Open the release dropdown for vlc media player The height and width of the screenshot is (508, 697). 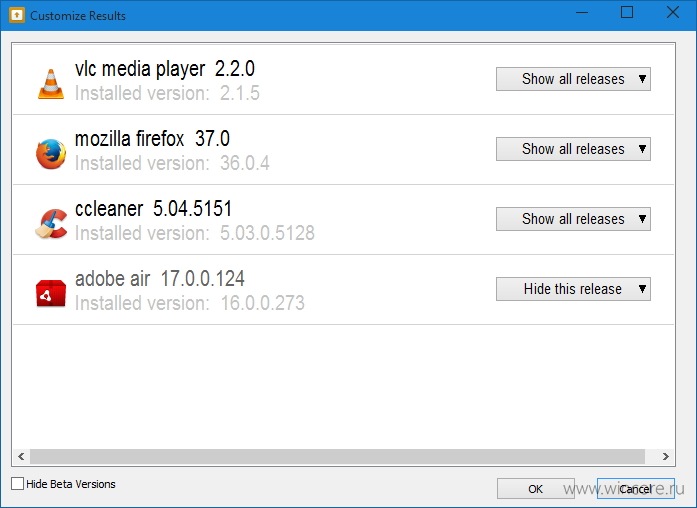coord(573,79)
